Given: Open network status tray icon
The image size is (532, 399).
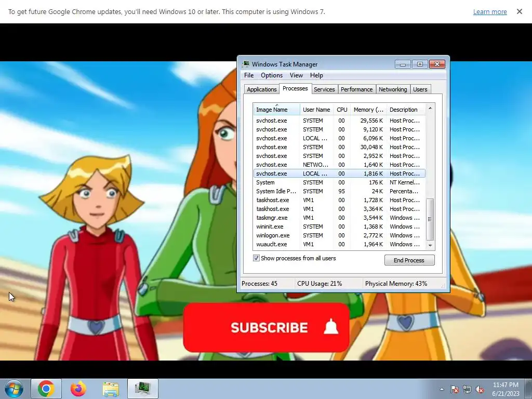Looking at the screenshot, I should click(x=467, y=389).
